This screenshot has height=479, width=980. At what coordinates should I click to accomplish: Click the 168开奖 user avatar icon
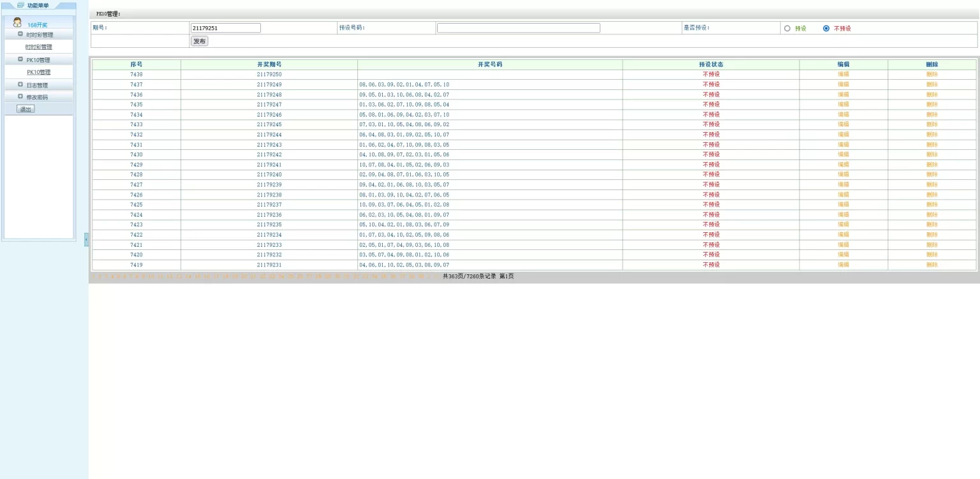(x=17, y=23)
